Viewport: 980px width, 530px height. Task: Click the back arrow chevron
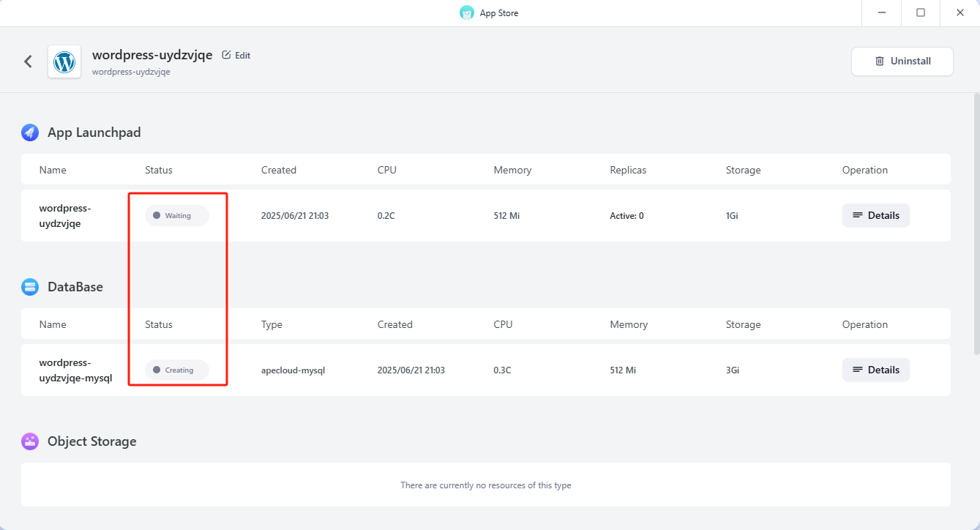click(x=28, y=61)
